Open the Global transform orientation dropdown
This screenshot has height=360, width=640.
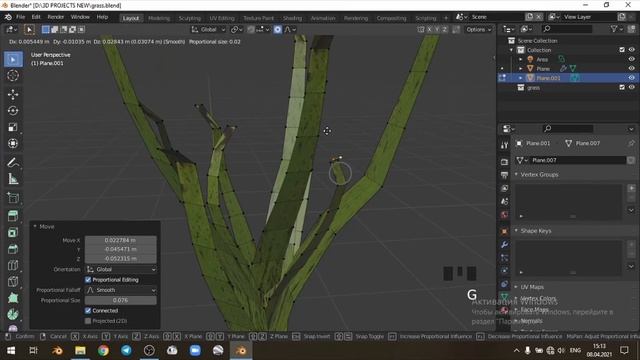(x=208, y=29)
